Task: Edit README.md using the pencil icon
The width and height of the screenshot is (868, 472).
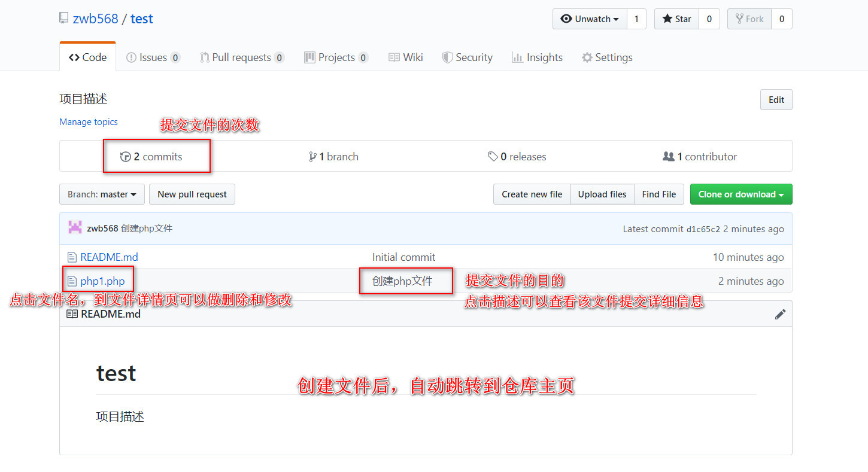Action: pos(780,313)
